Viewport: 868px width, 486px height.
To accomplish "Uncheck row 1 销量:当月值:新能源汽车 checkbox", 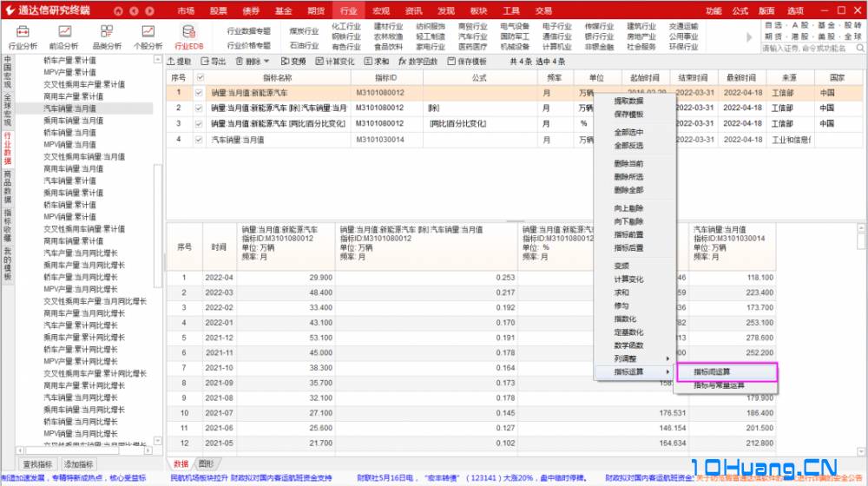I will tap(199, 93).
